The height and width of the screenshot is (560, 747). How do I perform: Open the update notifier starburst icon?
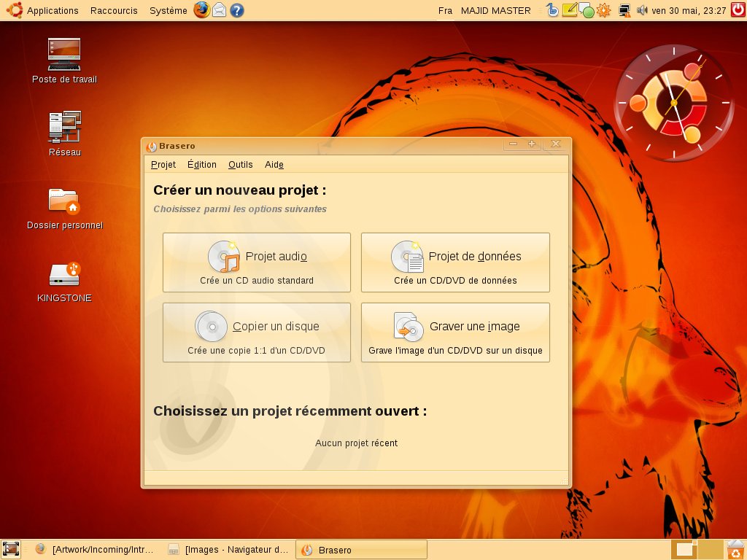603,10
